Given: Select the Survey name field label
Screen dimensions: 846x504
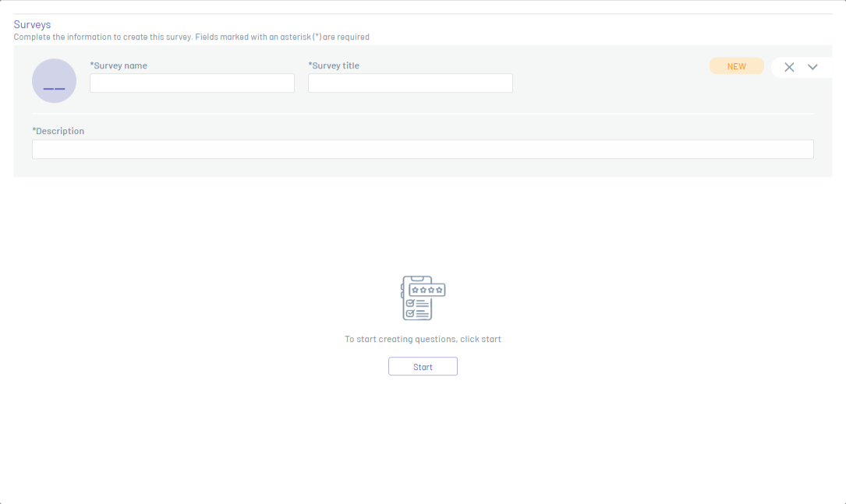Looking at the screenshot, I should coord(119,65).
